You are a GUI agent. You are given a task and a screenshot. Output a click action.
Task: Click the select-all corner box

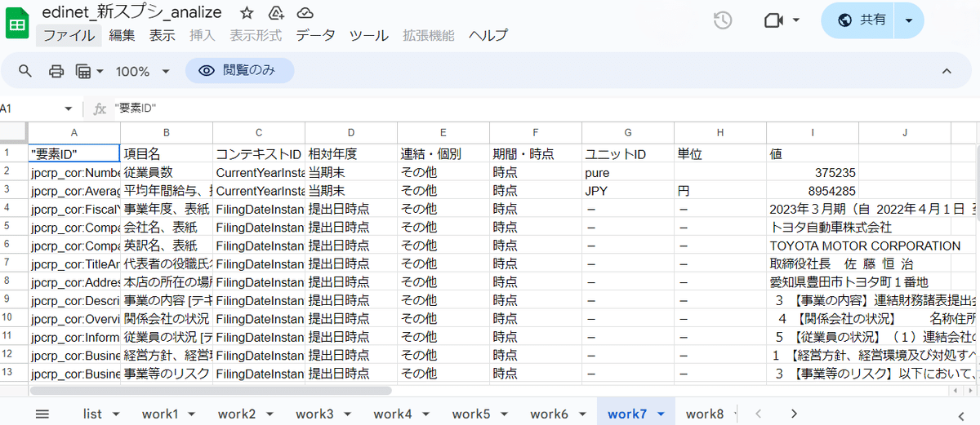click(14, 132)
